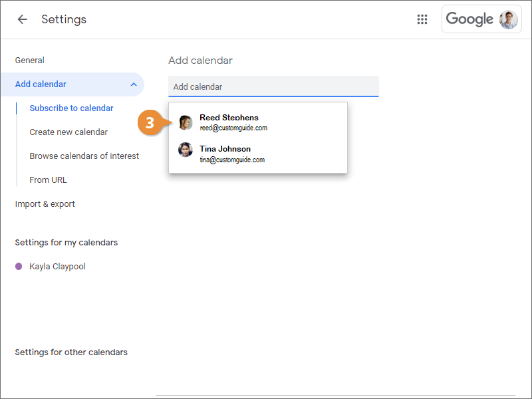
Task: Click the Settings for other calendars heading
Action: (71, 352)
